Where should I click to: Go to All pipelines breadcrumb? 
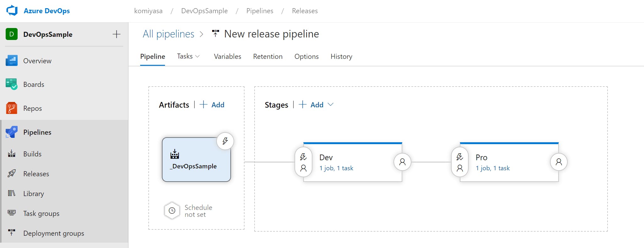168,34
